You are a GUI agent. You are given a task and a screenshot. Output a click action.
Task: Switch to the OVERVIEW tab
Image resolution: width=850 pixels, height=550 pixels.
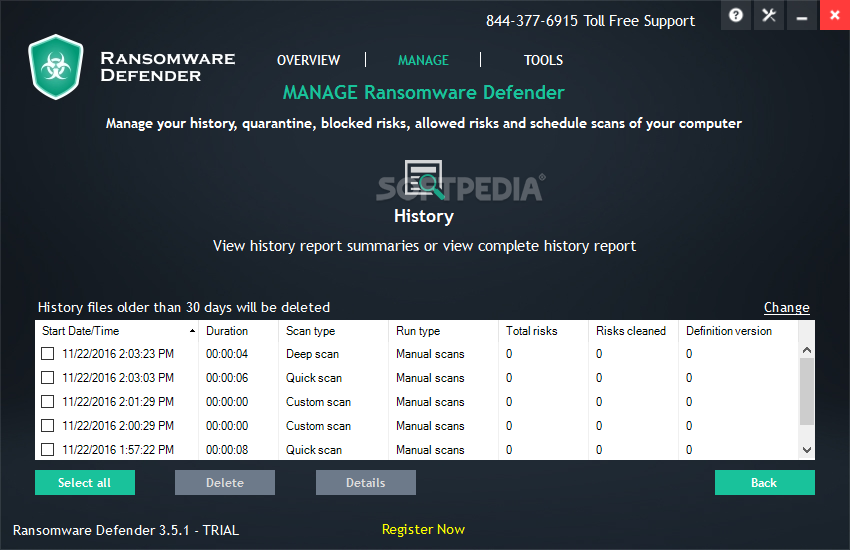[x=308, y=60]
